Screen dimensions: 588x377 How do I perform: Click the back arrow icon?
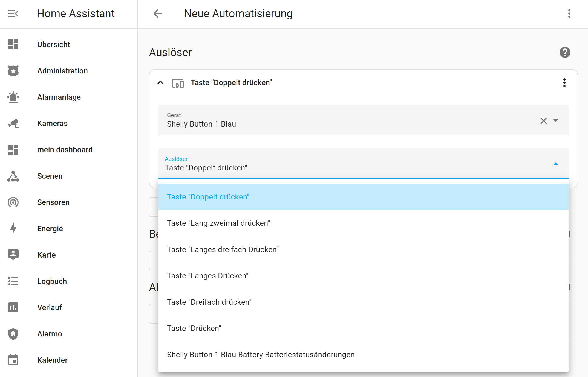[158, 13]
